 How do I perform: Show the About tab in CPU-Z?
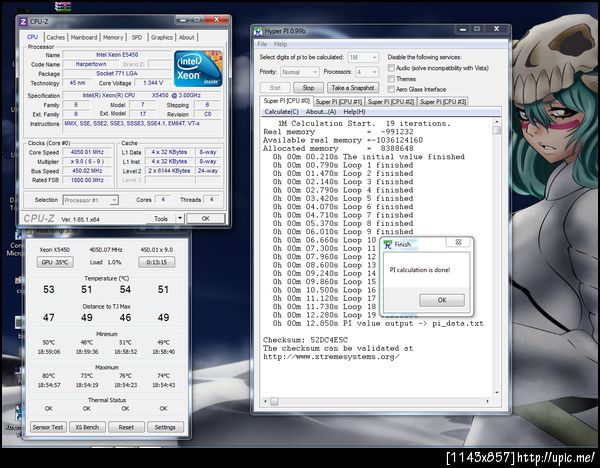[x=186, y=38]
